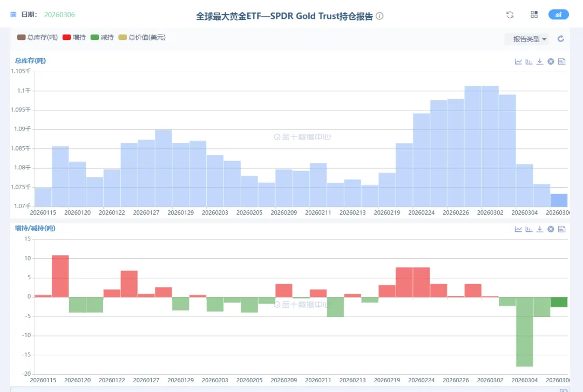583x392 pixels.
Task: Open data table view for 增持/减持 chart
Action: point(562,229)
